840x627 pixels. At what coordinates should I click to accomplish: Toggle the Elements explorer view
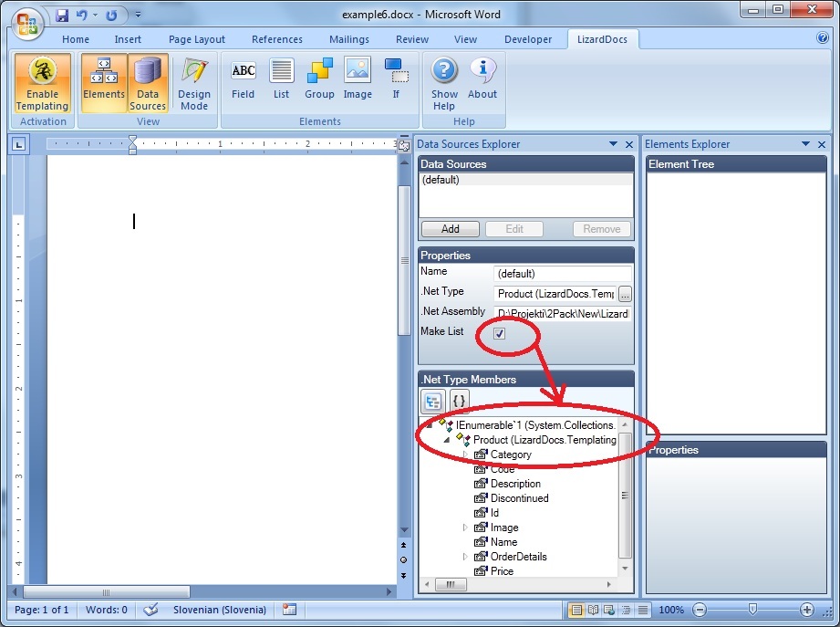coord(104,84)
